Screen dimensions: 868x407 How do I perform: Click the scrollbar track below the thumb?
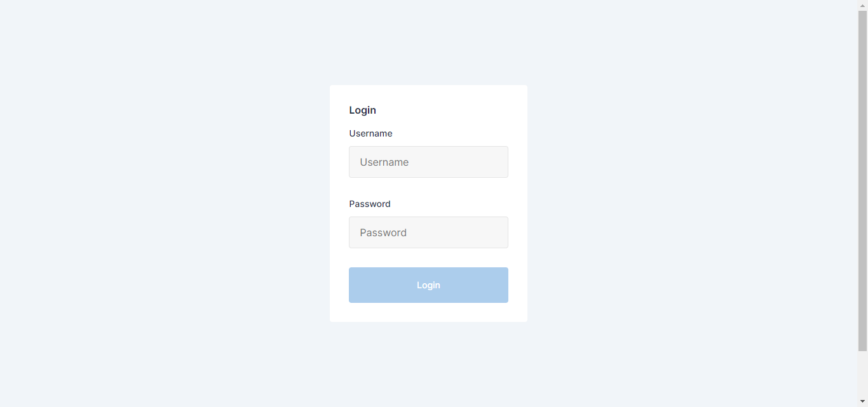pos(862,375)
